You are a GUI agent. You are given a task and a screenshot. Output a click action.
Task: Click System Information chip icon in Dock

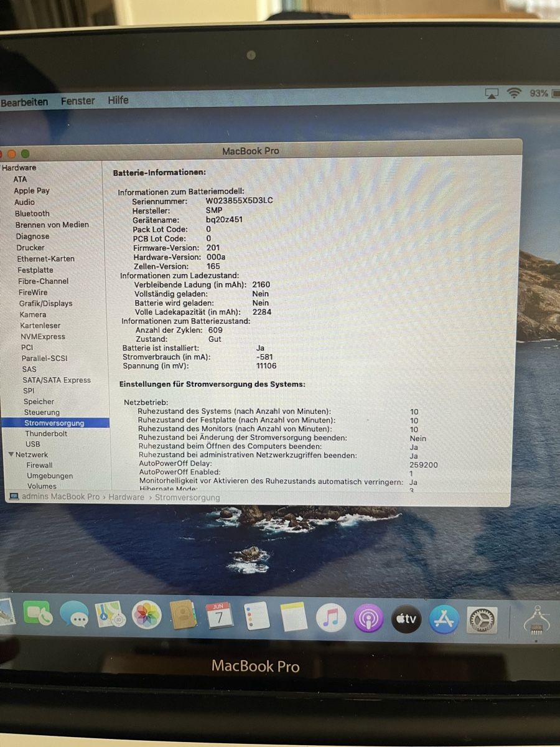tap(537, 621)
